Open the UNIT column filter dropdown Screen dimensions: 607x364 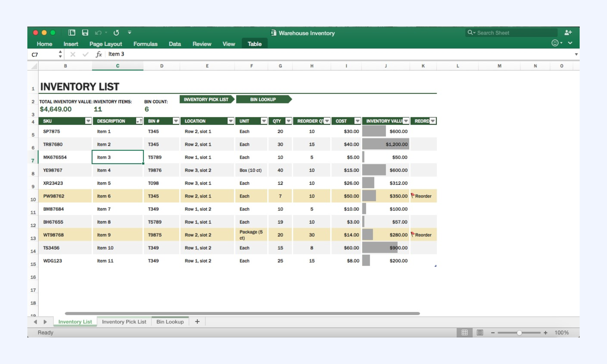[x=264, y=121]
